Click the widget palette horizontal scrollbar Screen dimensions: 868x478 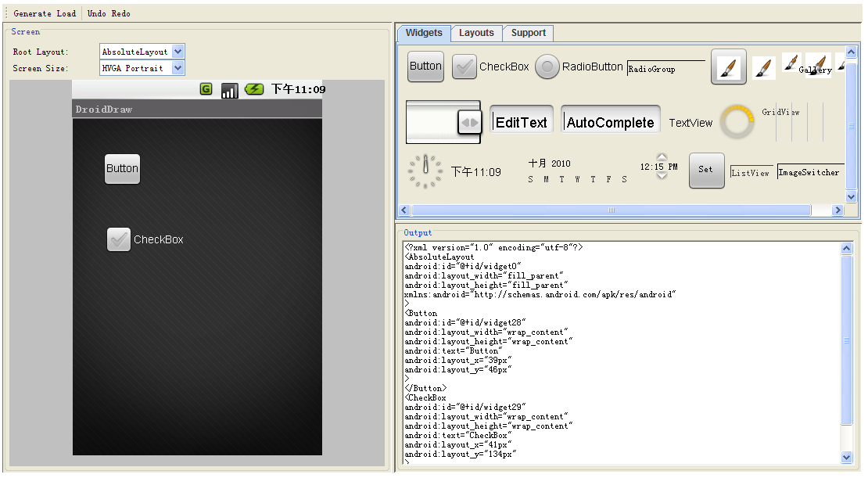(612, 210)
